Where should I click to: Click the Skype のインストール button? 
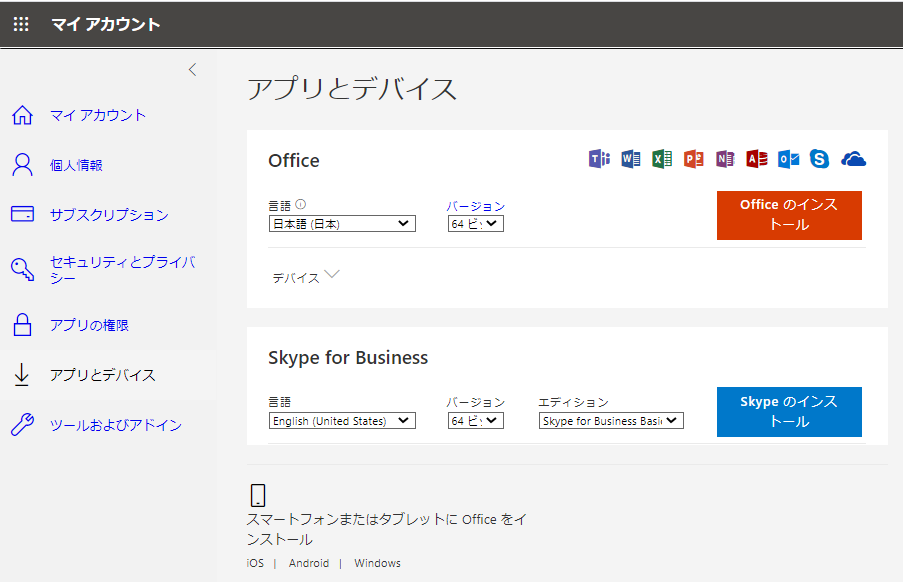coord(789,412)
